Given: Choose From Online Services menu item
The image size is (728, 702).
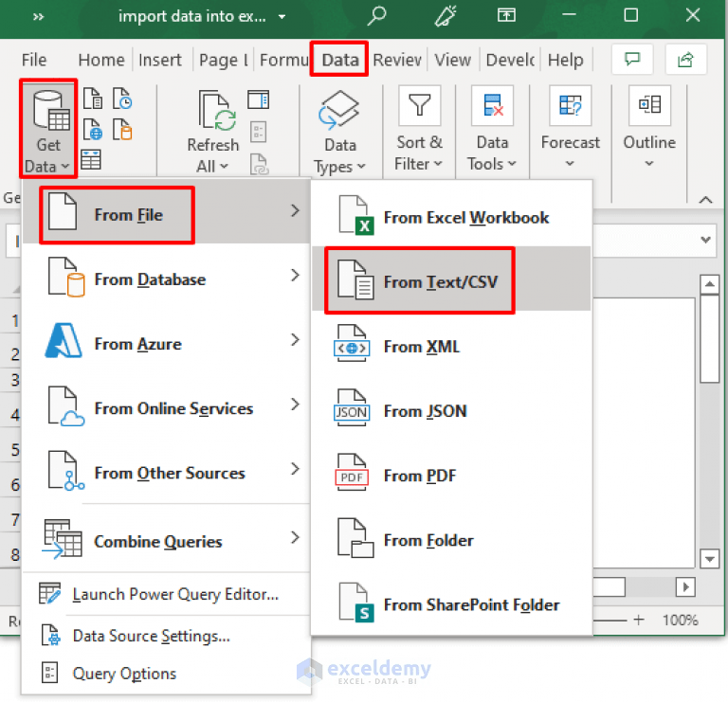Looking at the screenshot, I should pyautogui.click(x=166, y=407).
